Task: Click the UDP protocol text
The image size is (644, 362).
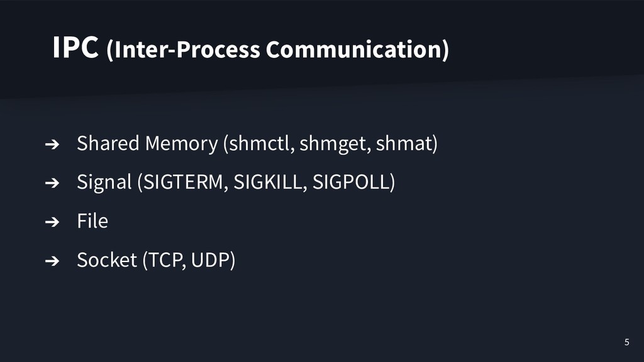Action: coord(210,260)
